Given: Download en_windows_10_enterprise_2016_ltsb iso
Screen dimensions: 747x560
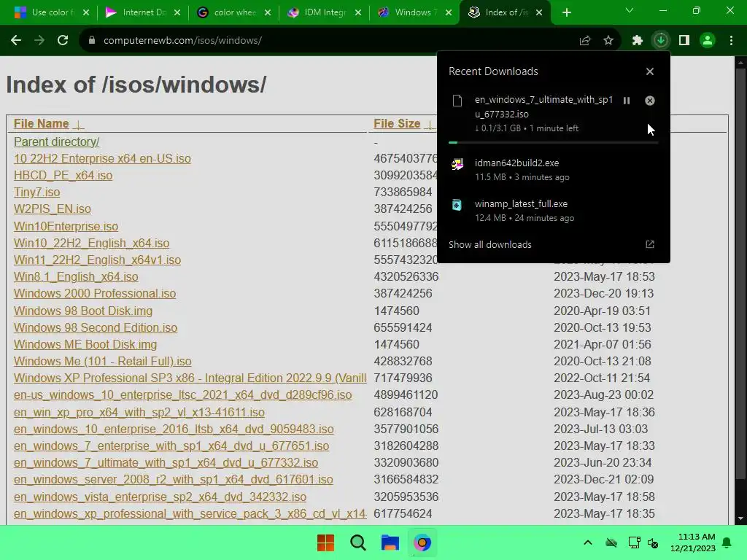Looking at the screenshot, I should tap(174, 429).
